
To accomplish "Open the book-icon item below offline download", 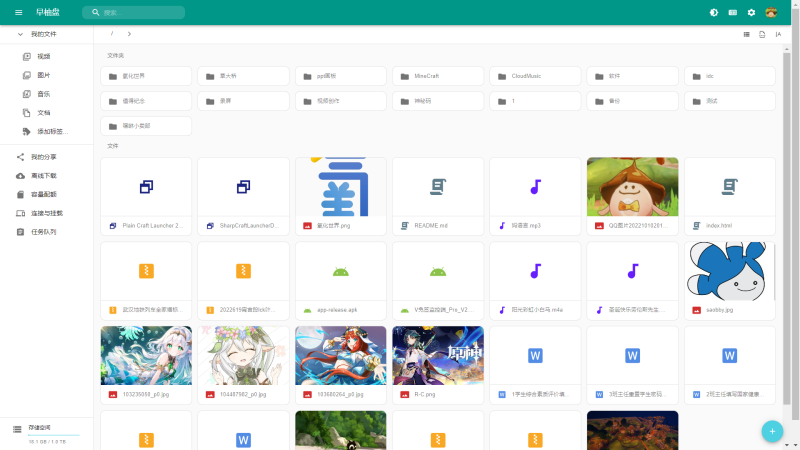I will click(46, 194).
